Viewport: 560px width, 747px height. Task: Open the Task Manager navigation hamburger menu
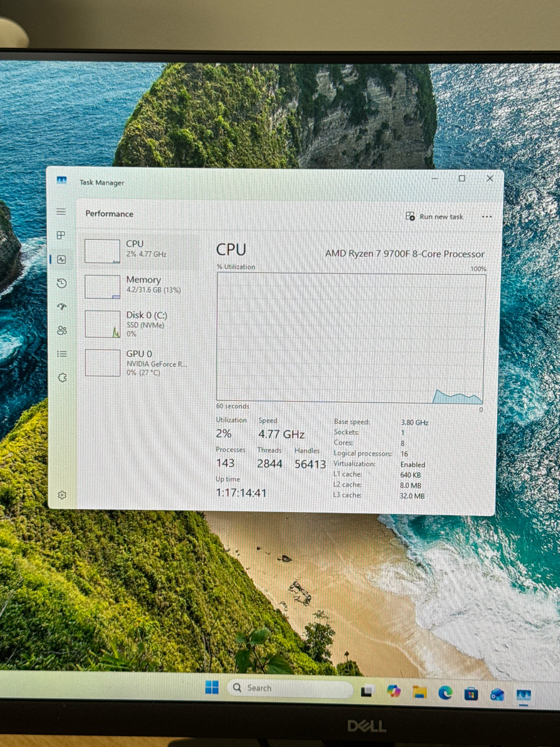click(61, 212)
